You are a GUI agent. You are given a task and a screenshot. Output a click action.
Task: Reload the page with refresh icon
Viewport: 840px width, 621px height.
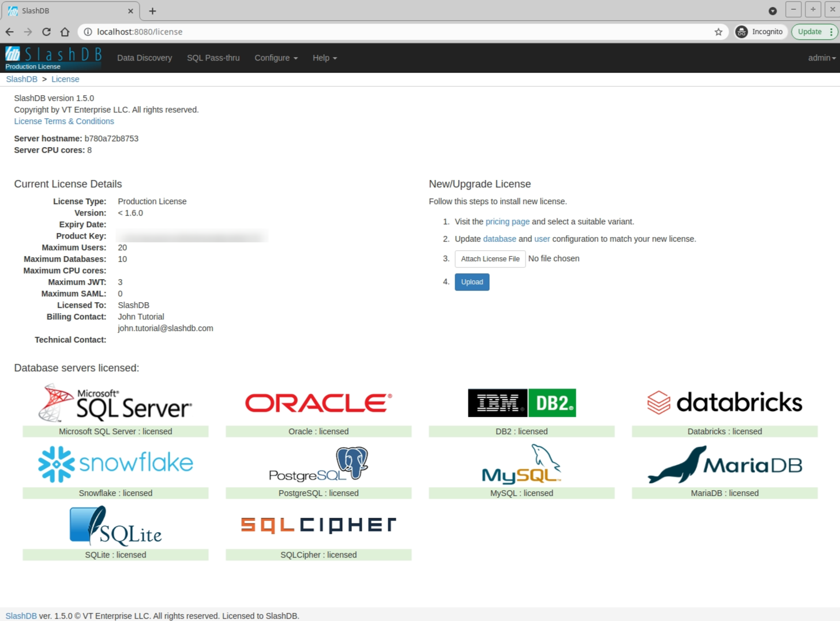[x=46, y=32]
